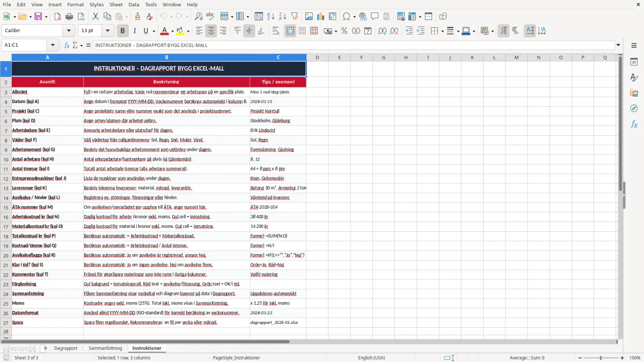Insert a special character with the Omega icon
This screenshot has width=644, height=362.
coord(346,17)
